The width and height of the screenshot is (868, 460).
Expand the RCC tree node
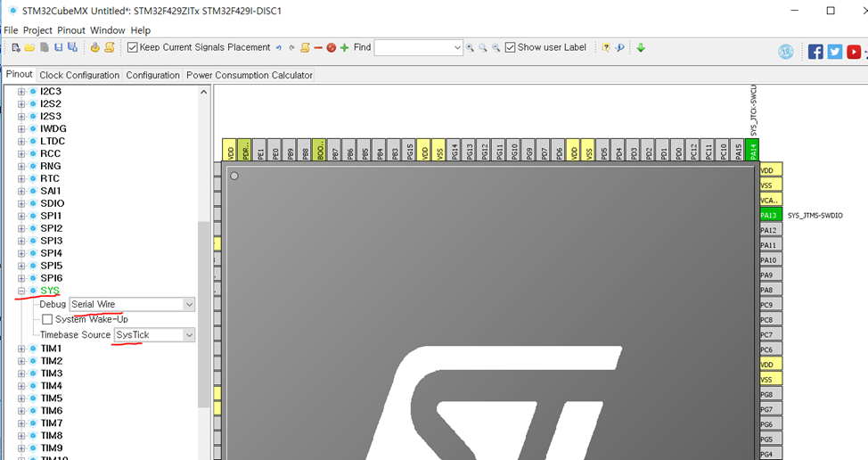pos(21,154)
